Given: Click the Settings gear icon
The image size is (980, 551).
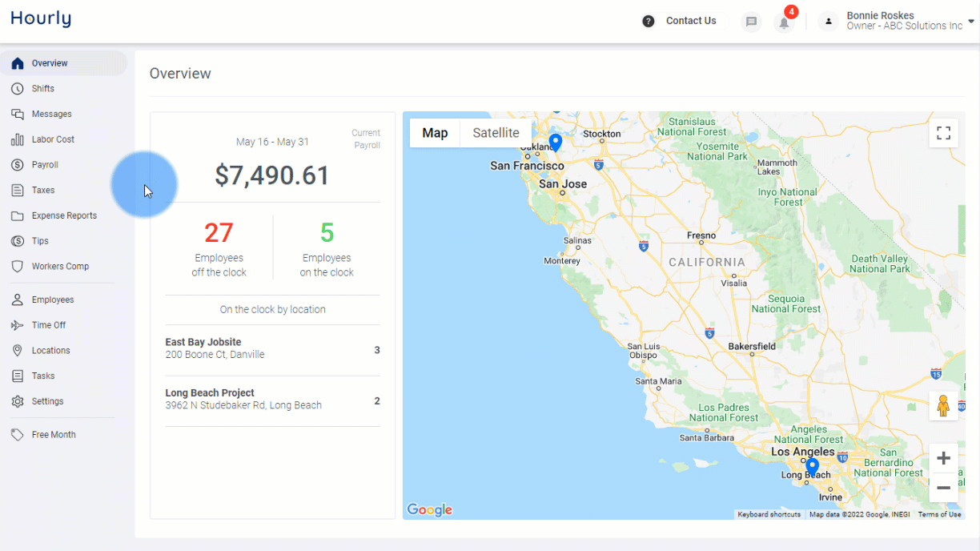Looking at the screenshot, I should pos(18,401).
